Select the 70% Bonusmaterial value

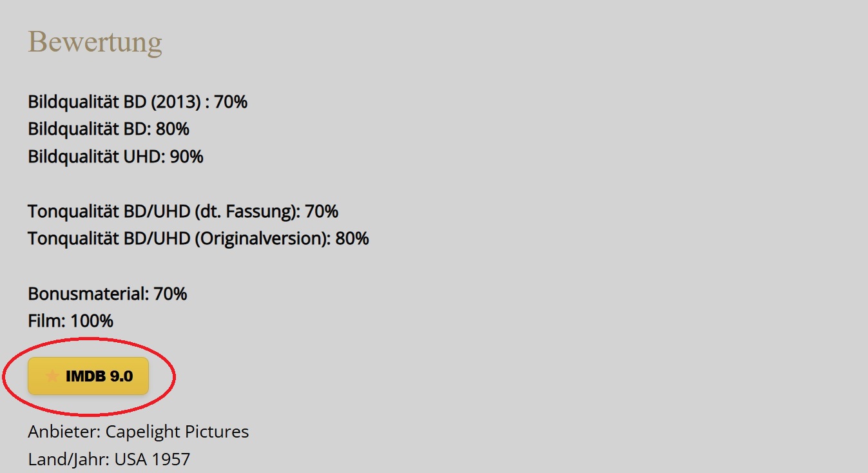(171, 294)
